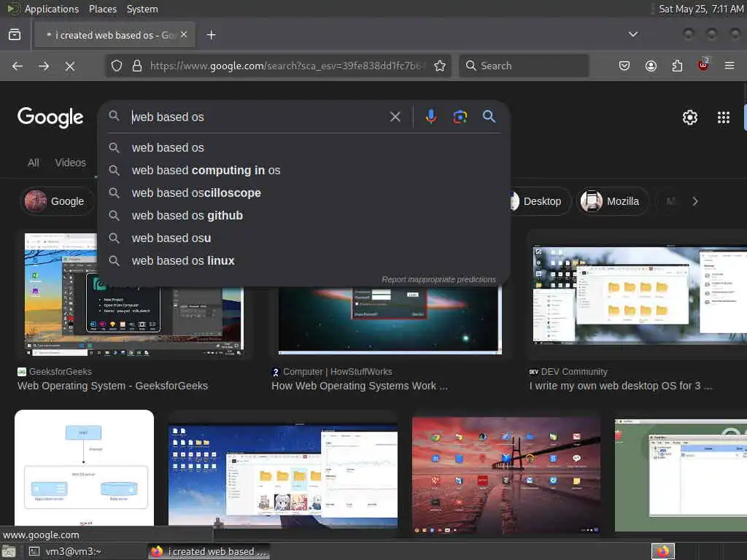The height and width of the screenshot is (560, 747).
Task: Switch to the All results tab
Action: click(x=34, y=163)
